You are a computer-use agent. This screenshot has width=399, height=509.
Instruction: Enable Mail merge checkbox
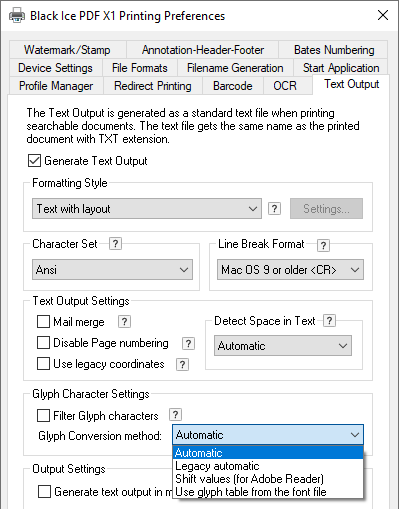43,322
